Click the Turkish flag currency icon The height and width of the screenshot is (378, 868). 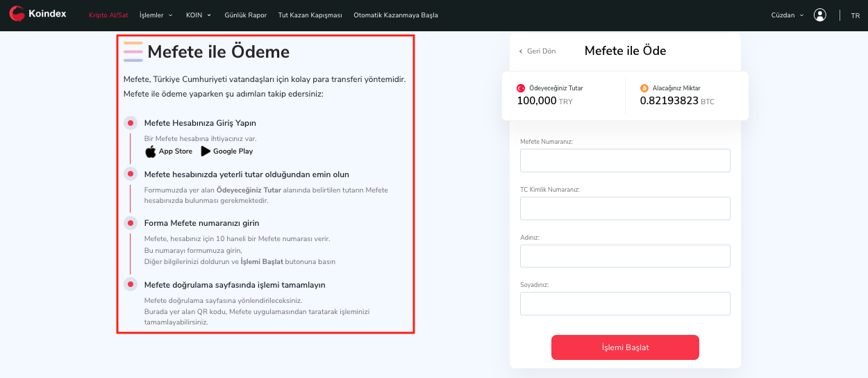point(521,88)
